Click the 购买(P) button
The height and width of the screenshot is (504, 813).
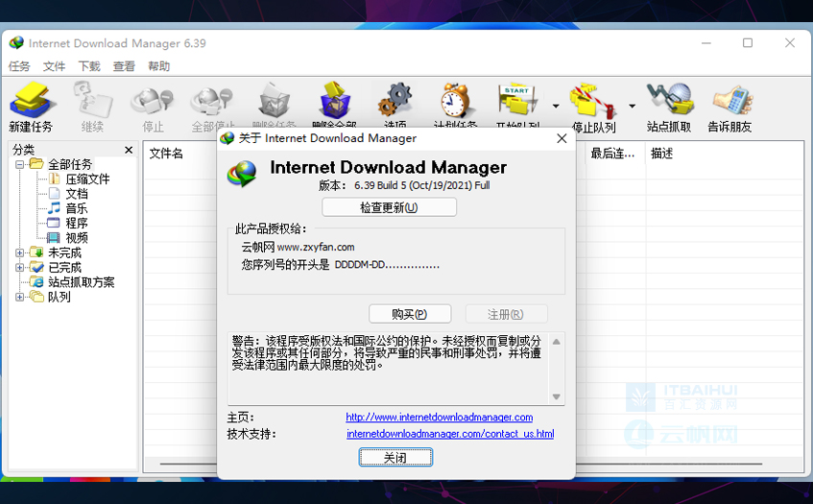[x=410, y=314]
